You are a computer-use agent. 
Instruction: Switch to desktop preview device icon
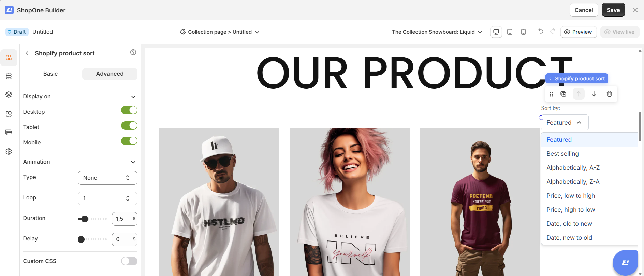pos(496,32)
